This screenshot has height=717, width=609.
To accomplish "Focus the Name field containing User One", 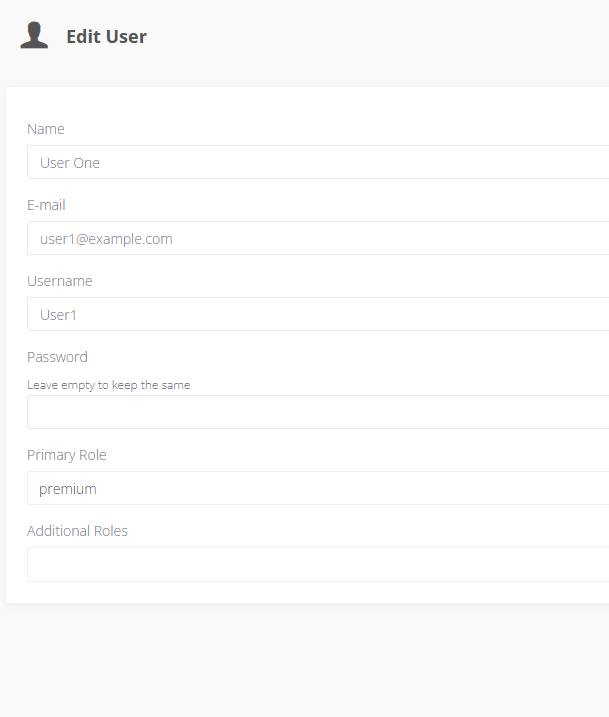I will click(318, 162).
